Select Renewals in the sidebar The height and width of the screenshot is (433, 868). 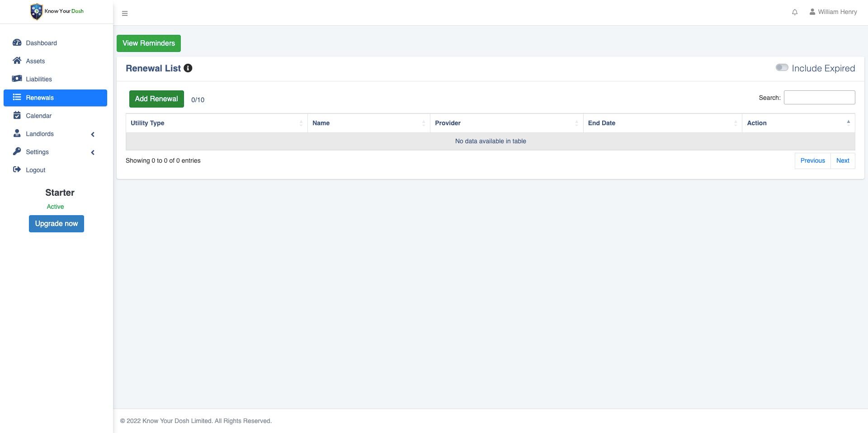pos(55,98)
